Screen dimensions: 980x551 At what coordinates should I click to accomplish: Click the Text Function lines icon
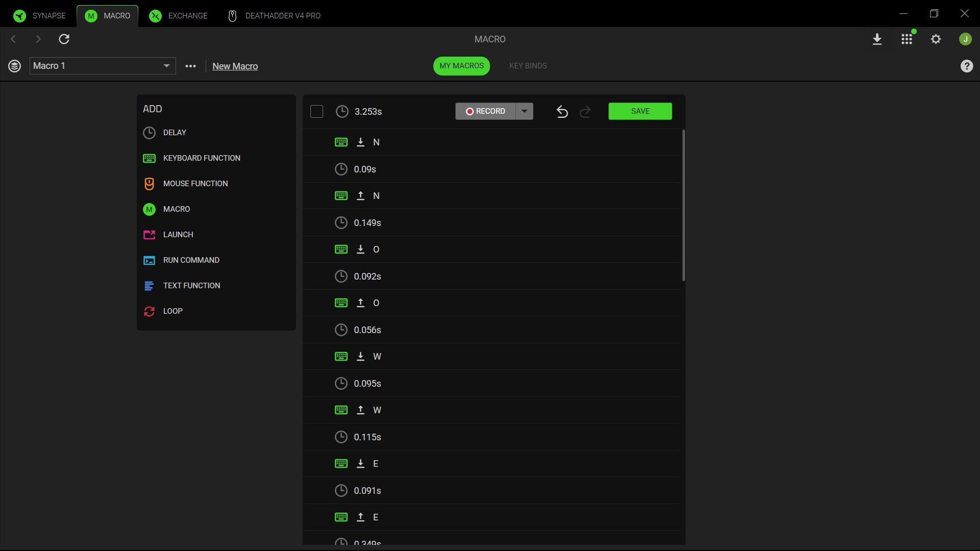coord(149,286)
